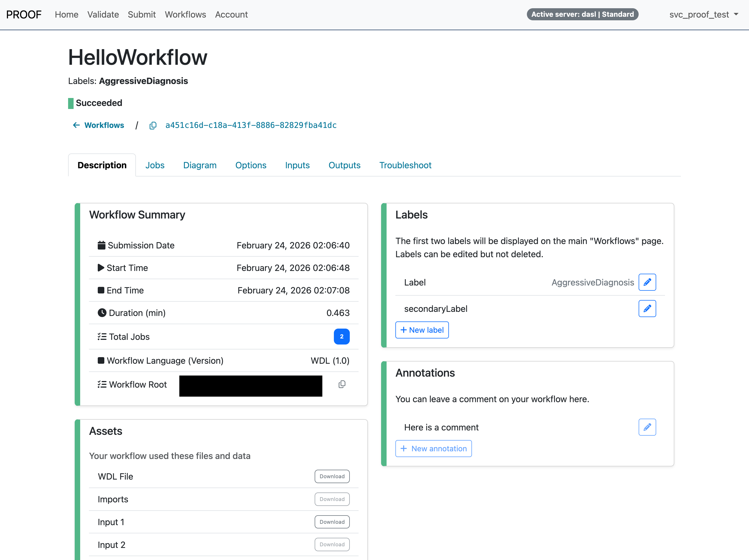Edit the secondaryLabel entry

pos(647,309)
